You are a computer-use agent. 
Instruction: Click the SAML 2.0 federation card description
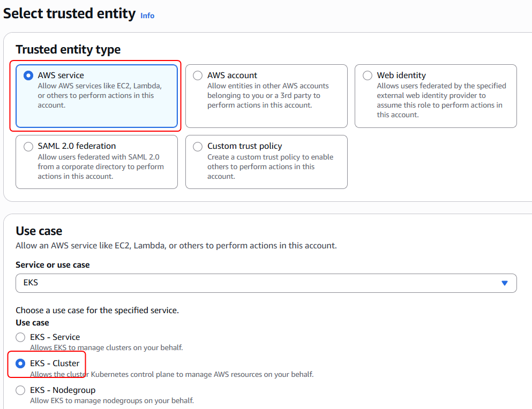pyautogui.click(x=101, y=166)
